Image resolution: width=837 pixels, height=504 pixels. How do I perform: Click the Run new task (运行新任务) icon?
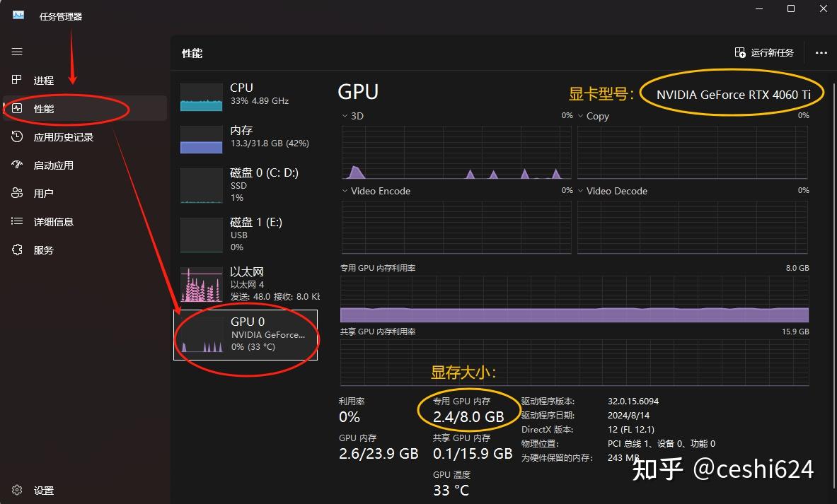click(x=740, y=52)
